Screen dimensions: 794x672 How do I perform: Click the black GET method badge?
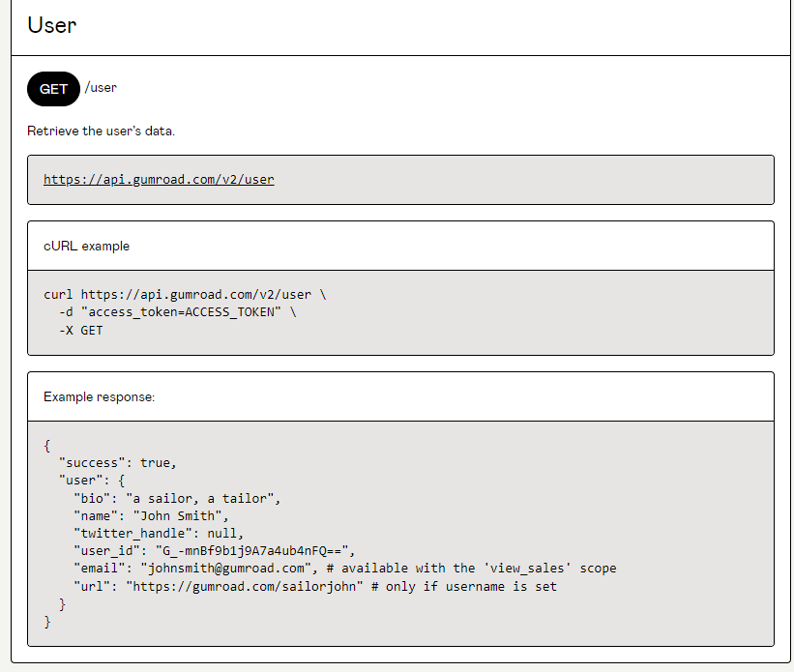(x=54, y=89)
